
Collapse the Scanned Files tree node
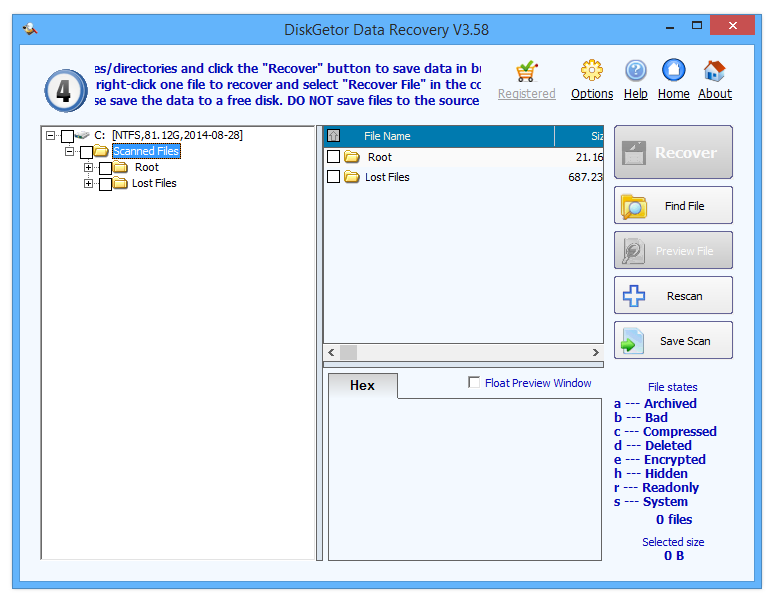pyautogui.click(x=69, y=151)
